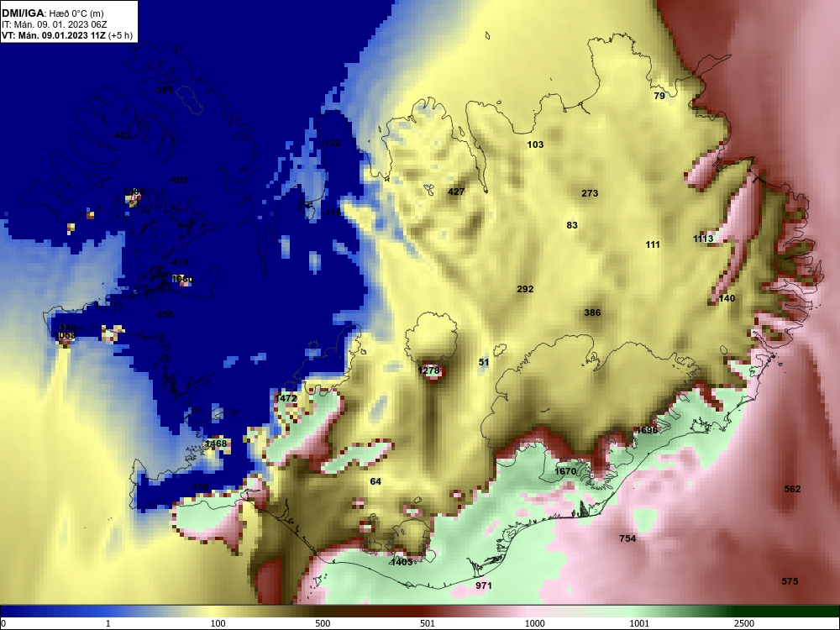Select the legend scale label 501
Image resolution: width=840 pixels, height=630 pixels.
point(428,623)
